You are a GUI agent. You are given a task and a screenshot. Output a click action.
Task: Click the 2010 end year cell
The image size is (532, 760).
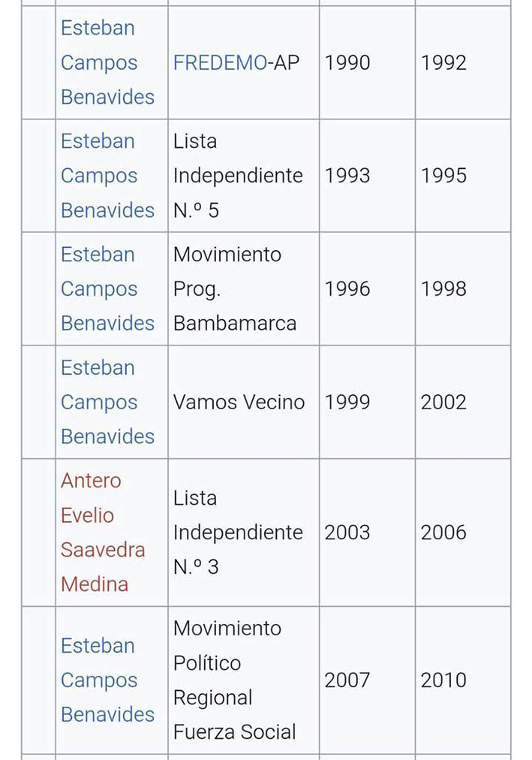point(443,680)
